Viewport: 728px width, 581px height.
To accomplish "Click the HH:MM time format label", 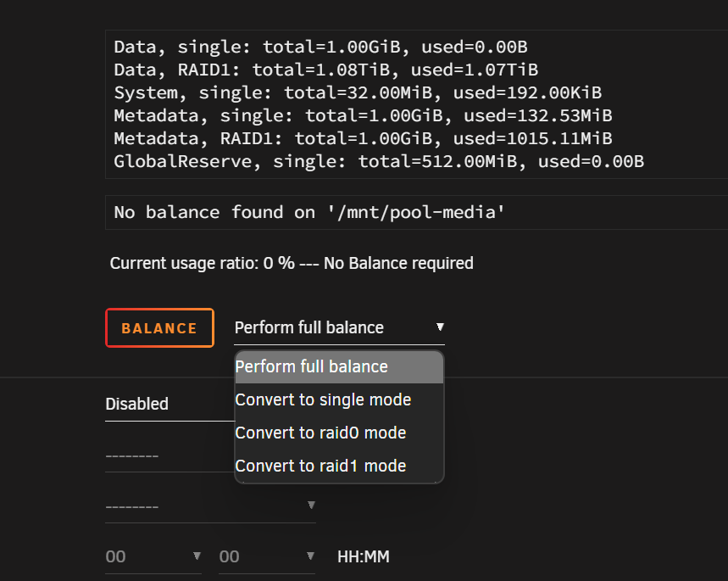I will click(x=363, y=557).
